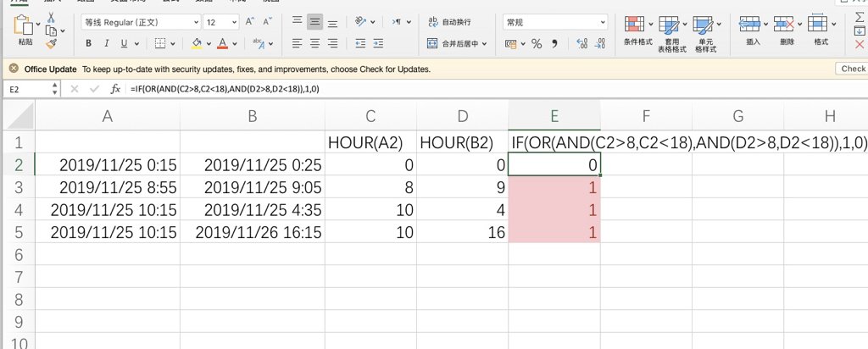Click the Cut scissors icon

[x=52, y=17]
